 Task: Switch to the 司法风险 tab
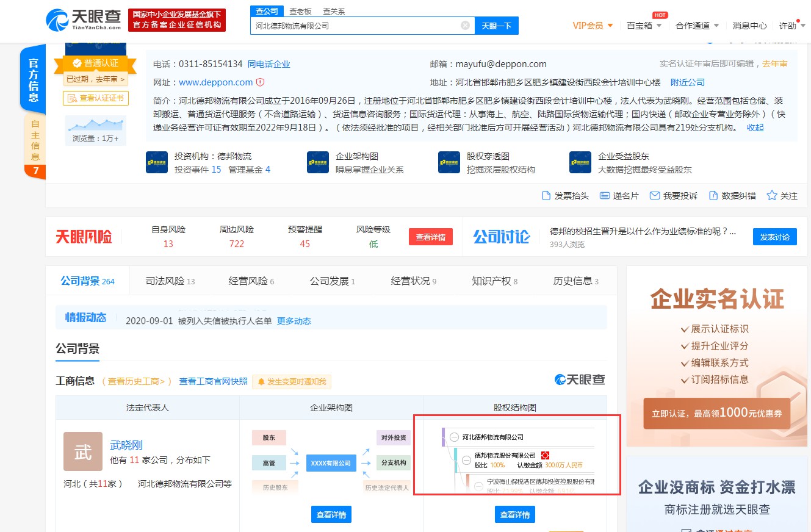(x=170, y=281)
